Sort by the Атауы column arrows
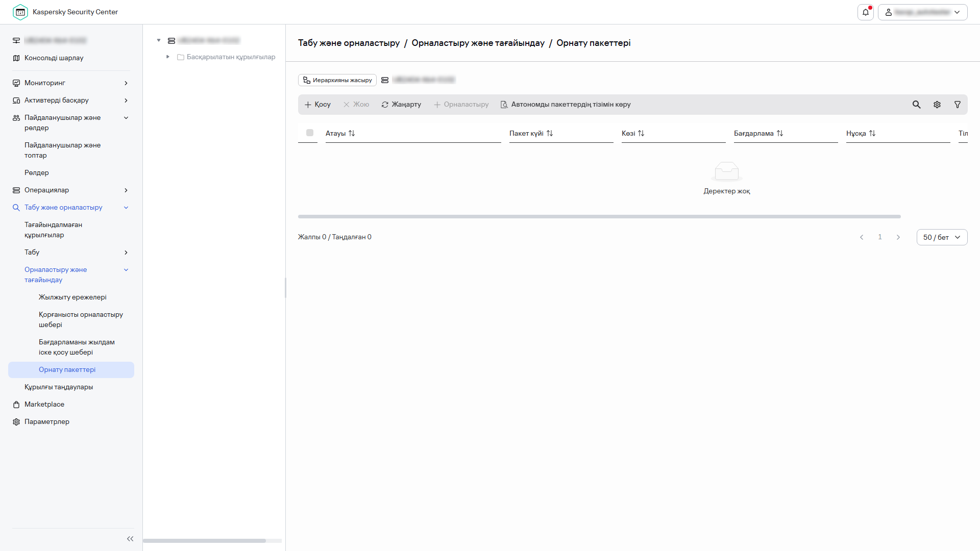 (x=352, y=133)
